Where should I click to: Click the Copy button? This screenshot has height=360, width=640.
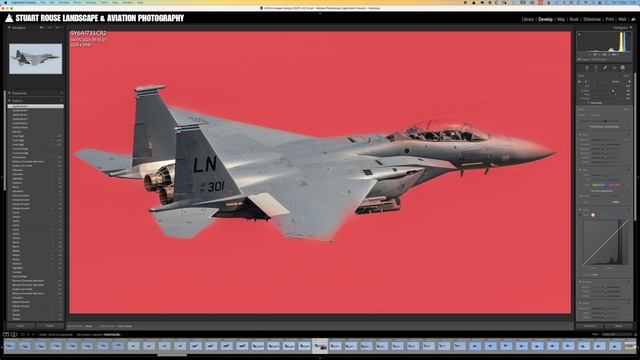point(20,326)
